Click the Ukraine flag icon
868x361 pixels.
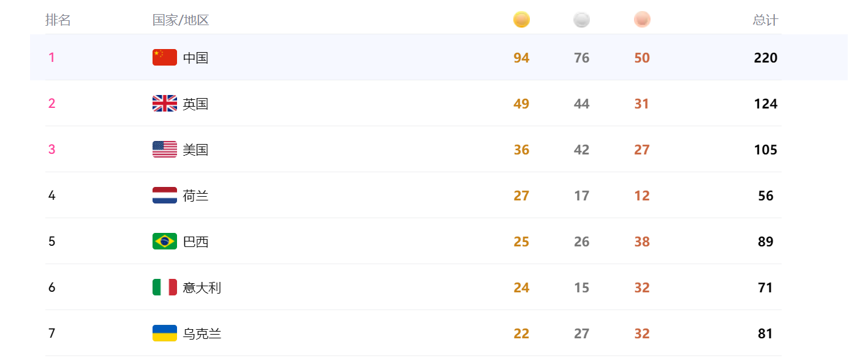[x=165, y=333]
